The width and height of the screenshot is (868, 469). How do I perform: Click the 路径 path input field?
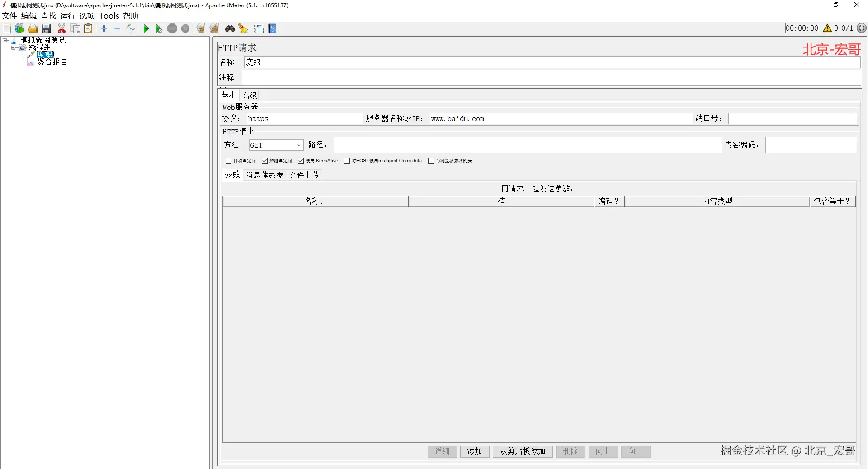click(528, 145)
